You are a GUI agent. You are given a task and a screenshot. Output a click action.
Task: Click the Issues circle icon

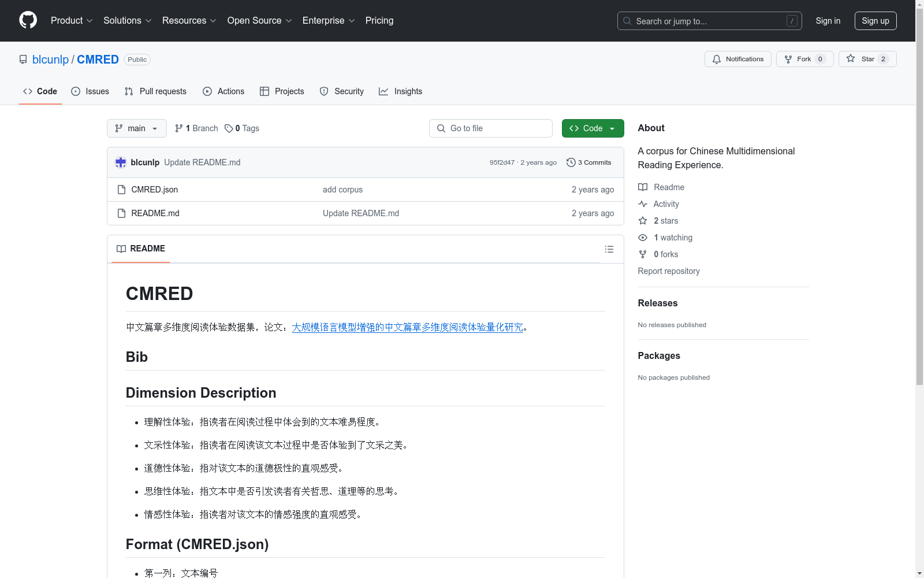(76, 91)
